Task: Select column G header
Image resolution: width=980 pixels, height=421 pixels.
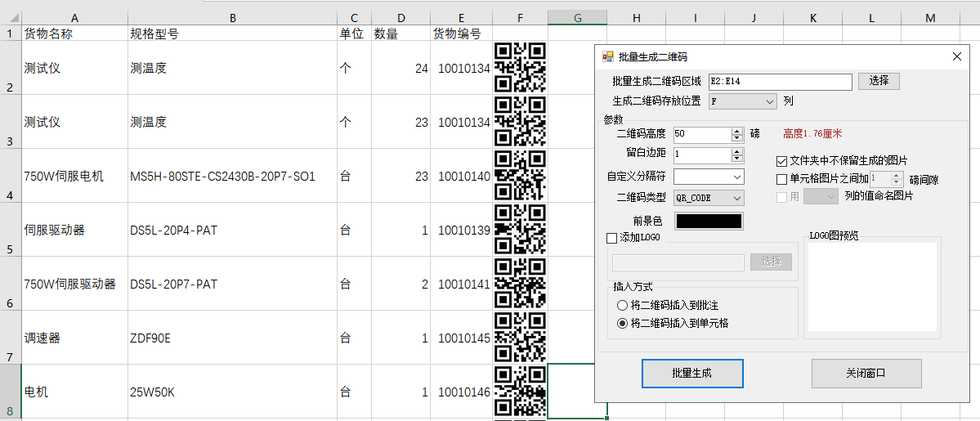Action: [x=578, y=18]
